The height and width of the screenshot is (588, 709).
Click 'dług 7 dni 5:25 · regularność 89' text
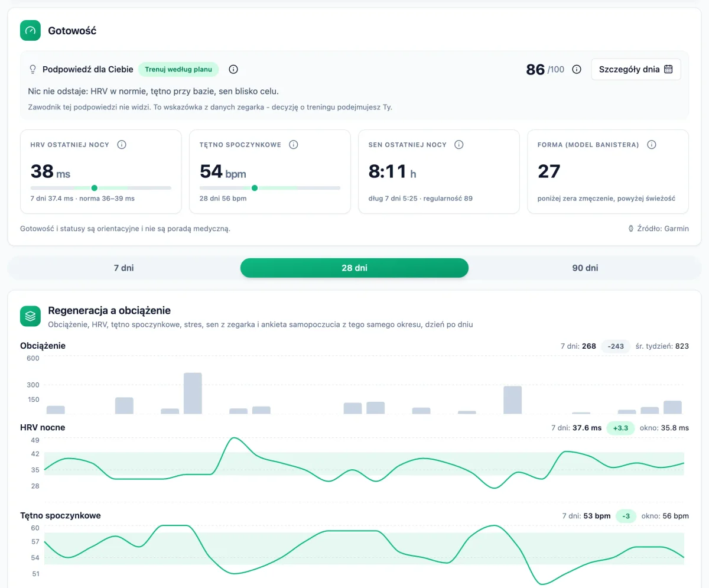click(421, 199)
